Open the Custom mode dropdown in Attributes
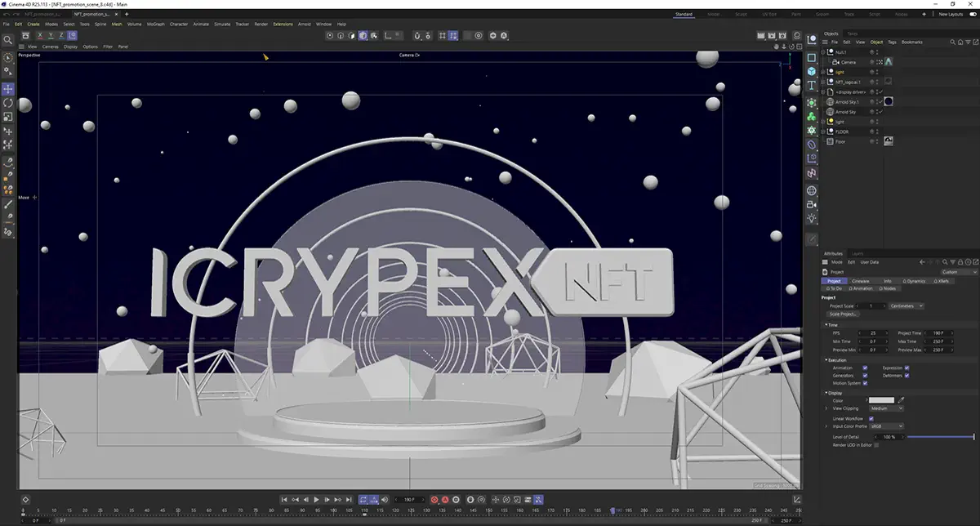The height and width of the screenshot is (526, 980). (958, 272)
